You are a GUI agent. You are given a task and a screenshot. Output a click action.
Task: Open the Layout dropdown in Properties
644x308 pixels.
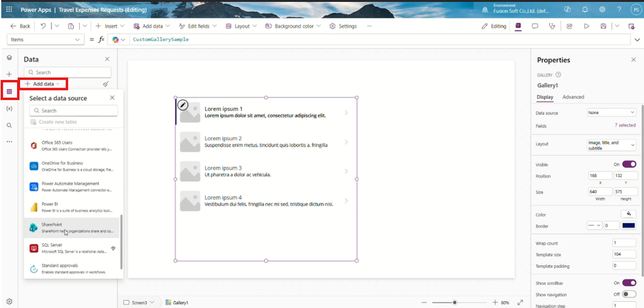tap(611, 145)
